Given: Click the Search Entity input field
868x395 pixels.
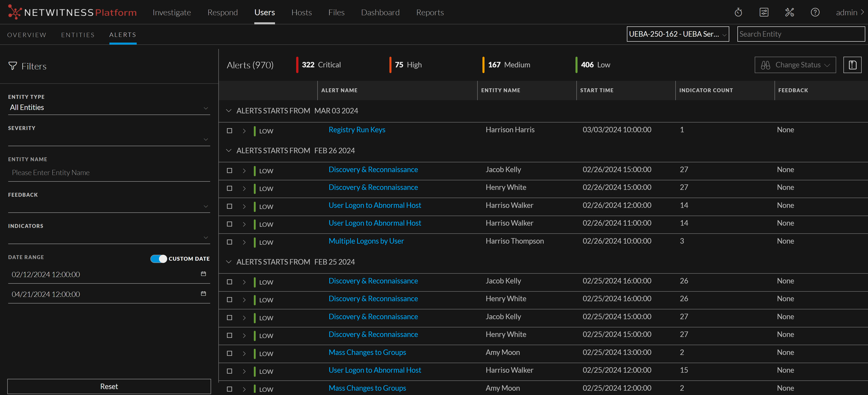Looking at the screenshot, I should 801,34.
